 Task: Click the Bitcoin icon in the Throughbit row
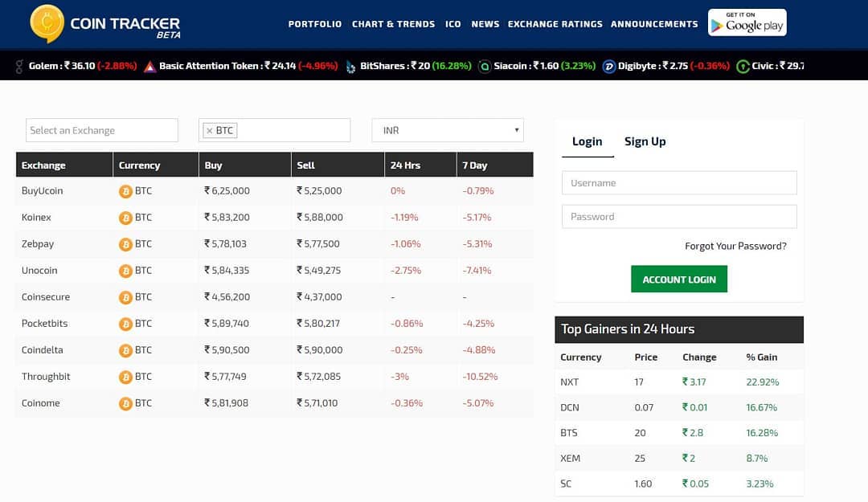coord(125,377)
